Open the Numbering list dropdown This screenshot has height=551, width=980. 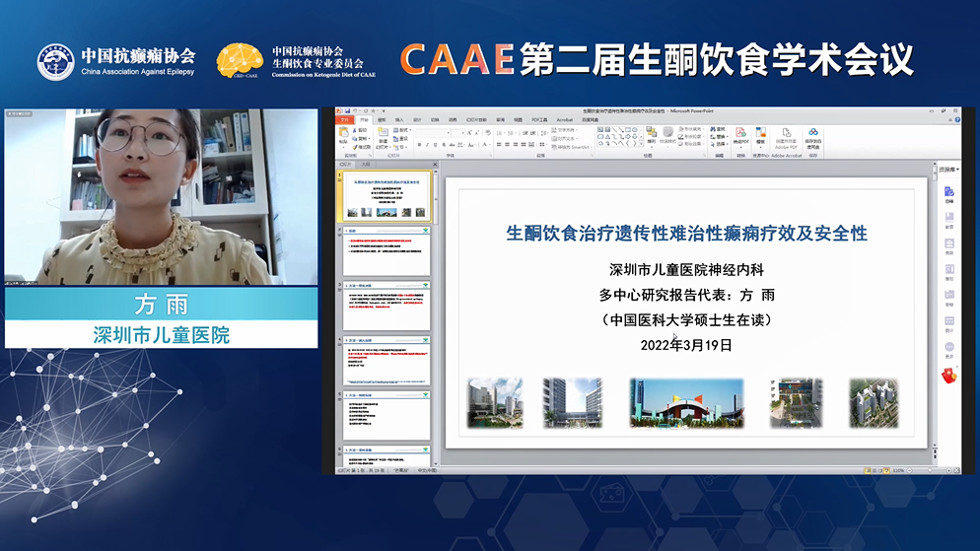(514, 133)
